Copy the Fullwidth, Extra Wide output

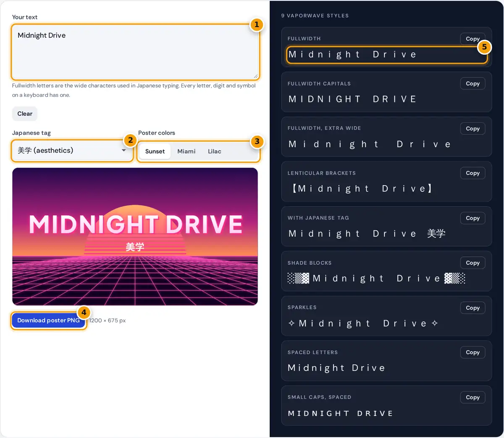pyautogui.click(x=472, y=128)
